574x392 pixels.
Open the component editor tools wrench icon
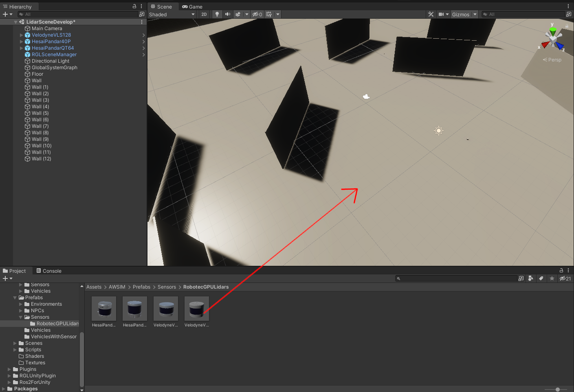point(431,14)
